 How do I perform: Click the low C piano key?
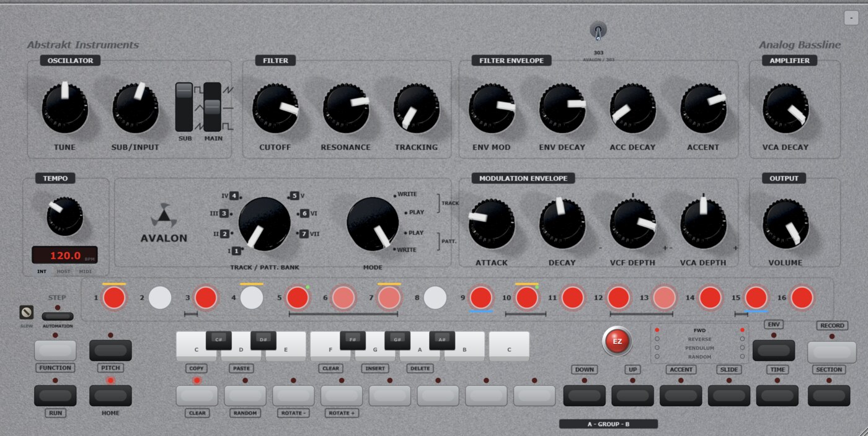pos(197,347)
